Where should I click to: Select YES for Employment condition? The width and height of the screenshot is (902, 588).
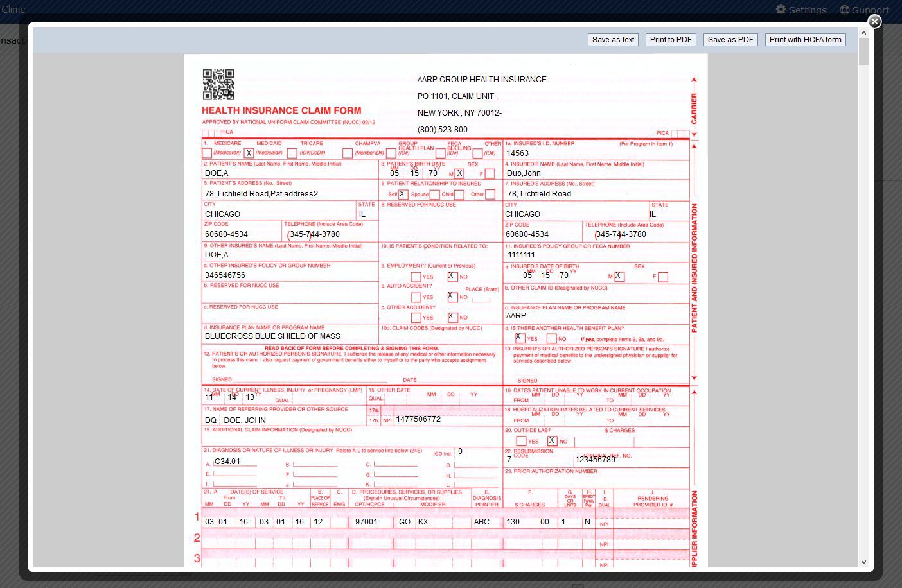pos(416,277)
